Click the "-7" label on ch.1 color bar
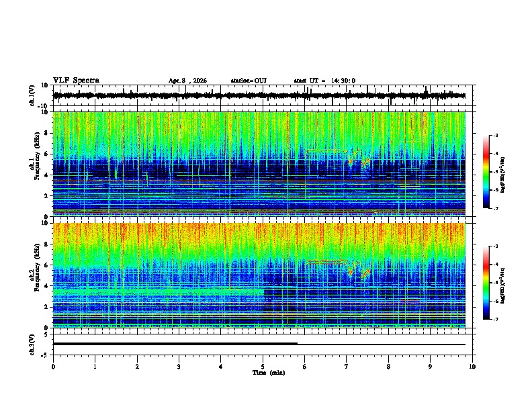Viewport: 532px width, 411px height. click(x=496, y=208)
